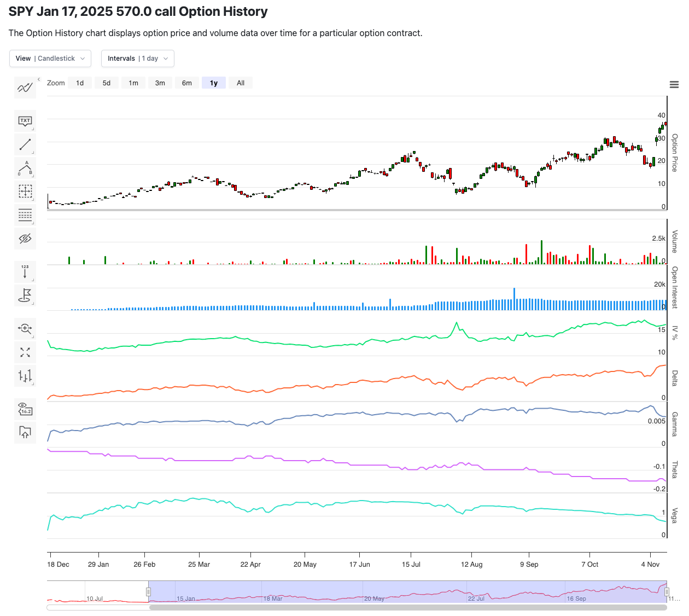
Task: Click the '20k' open interest axis value
Action: pyautogui.click(x=660, y=284)
